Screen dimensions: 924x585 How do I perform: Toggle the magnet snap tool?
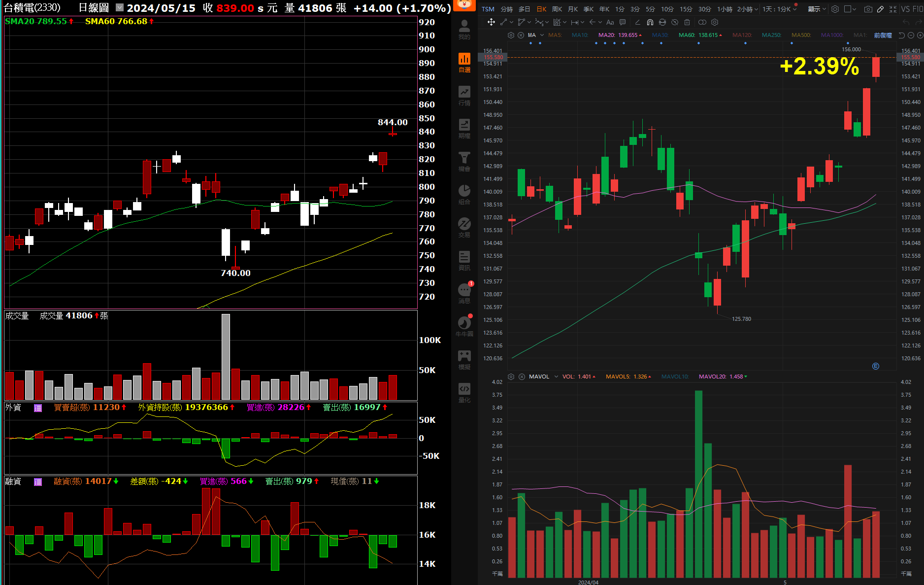(650, 22)
